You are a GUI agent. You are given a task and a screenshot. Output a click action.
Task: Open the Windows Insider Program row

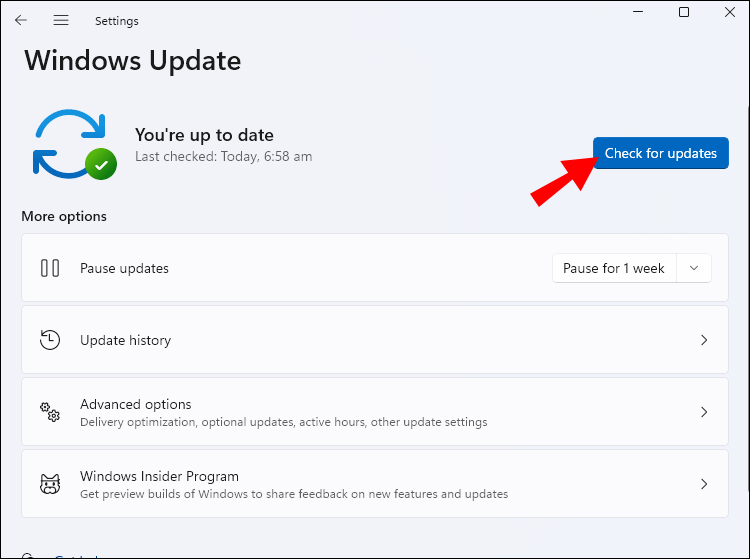pyautogui.click(x=375, y=483)
